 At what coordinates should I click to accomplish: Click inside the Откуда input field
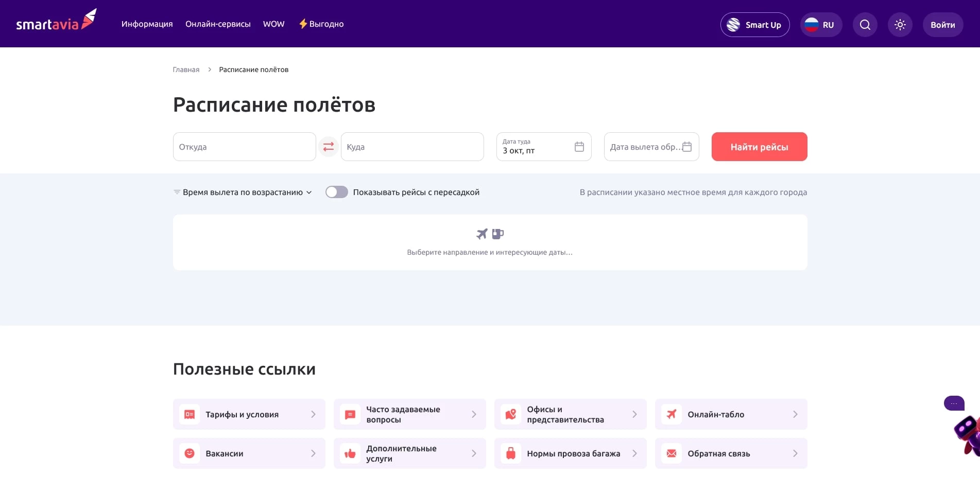point(244,147)
